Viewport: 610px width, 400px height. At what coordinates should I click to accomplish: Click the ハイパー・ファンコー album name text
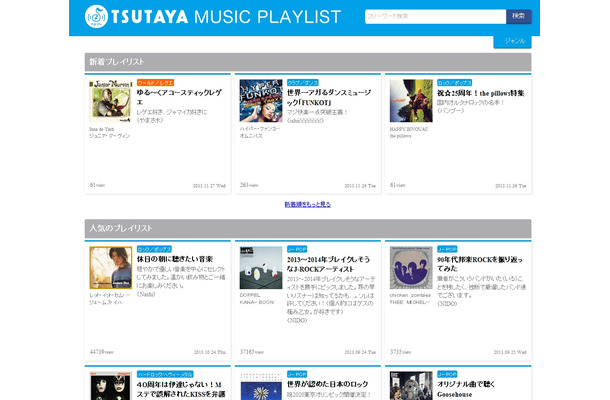(260, 129)
